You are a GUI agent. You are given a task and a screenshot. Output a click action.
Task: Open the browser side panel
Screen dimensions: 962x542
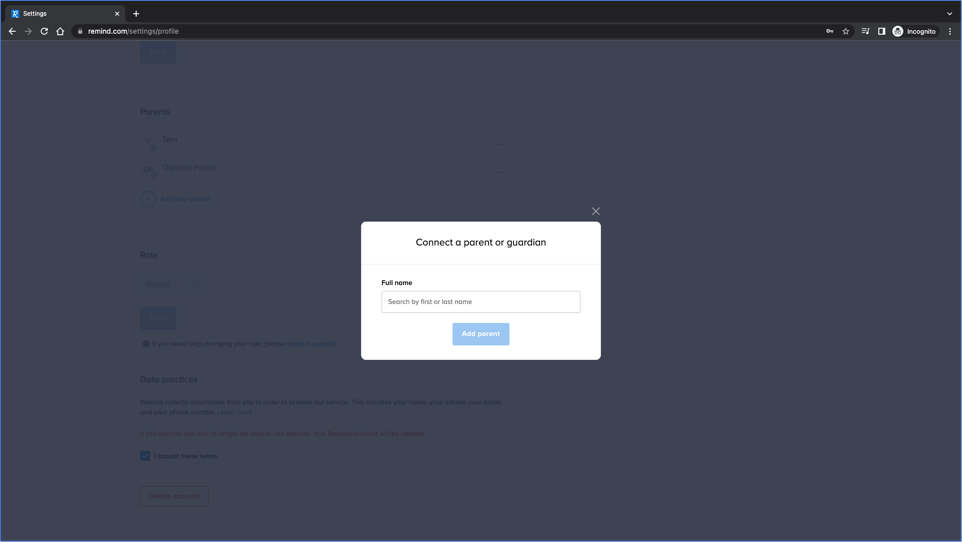click(x=881, y=31)
